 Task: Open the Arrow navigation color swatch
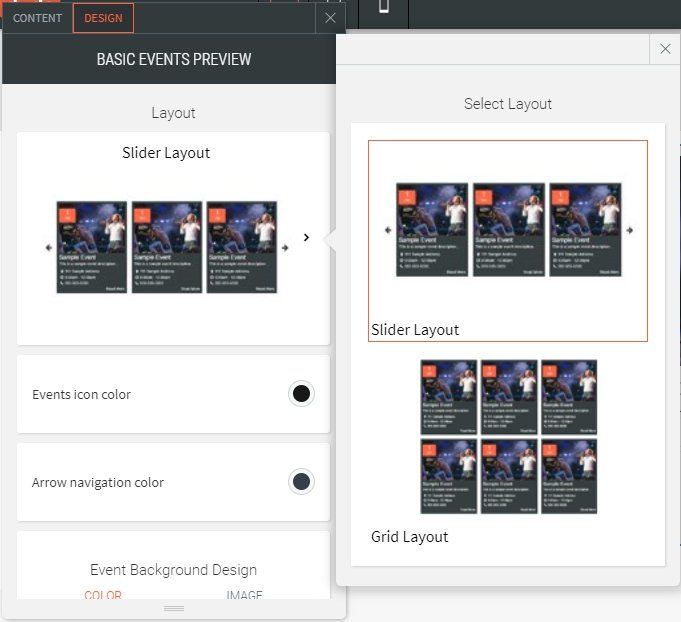[301, 482]
